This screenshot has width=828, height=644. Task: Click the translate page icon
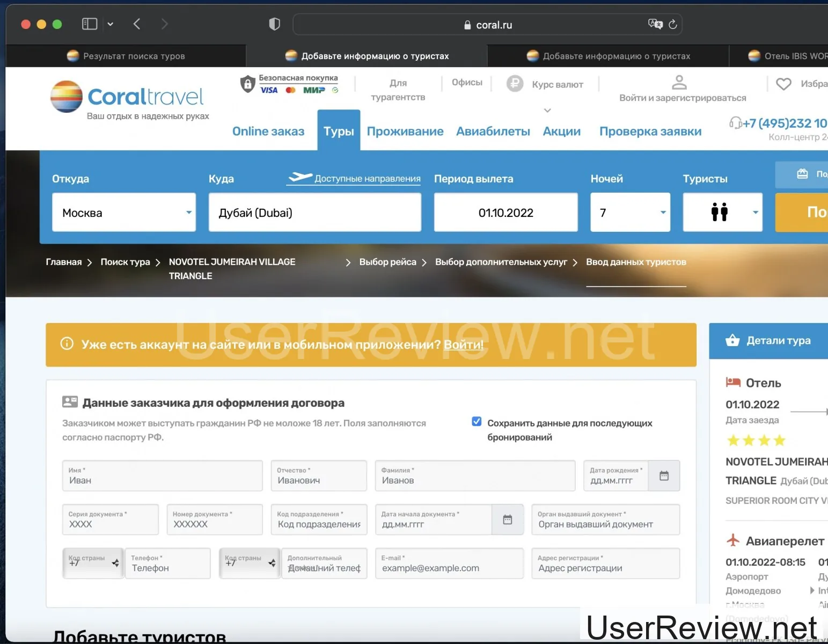(655, 24)
